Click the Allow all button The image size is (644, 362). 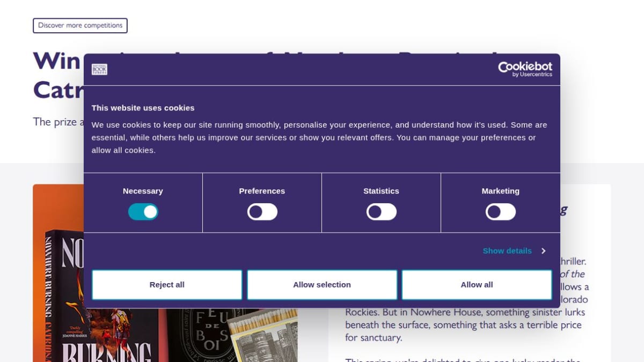click(x=477, y=285)
